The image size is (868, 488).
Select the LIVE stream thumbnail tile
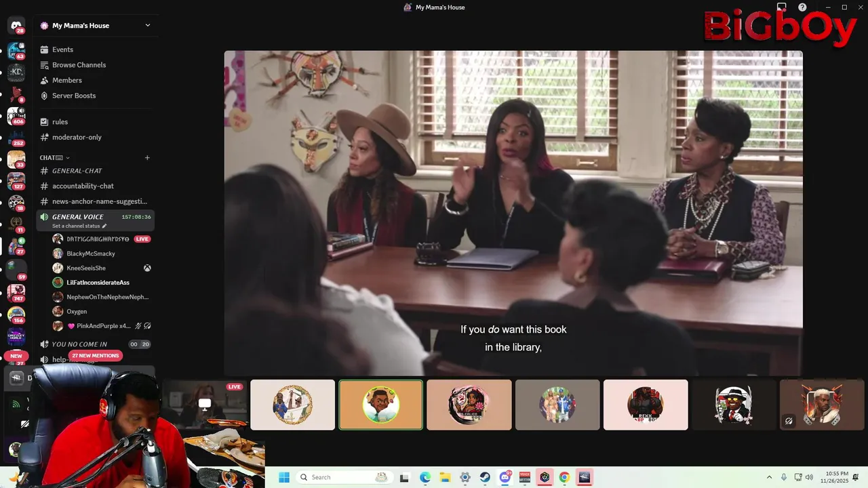tap(204, 405)
